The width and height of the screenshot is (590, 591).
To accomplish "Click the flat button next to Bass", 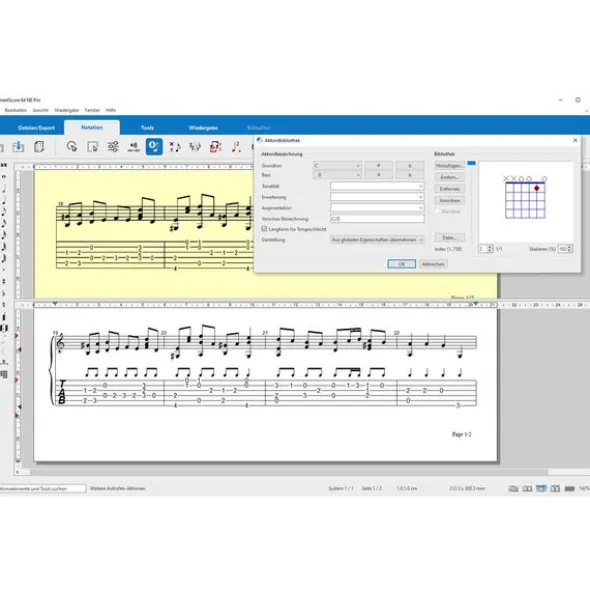I will [x=410, y=175].
